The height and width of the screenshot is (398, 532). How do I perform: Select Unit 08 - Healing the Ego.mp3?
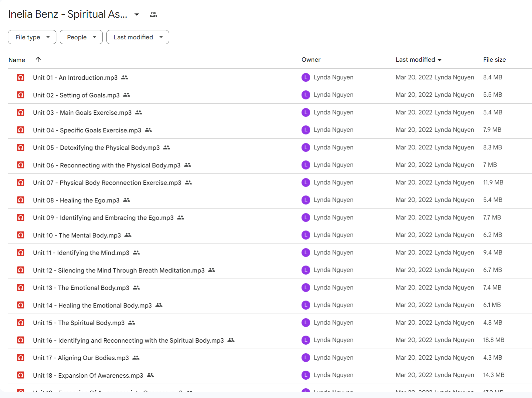click(76, 200)
